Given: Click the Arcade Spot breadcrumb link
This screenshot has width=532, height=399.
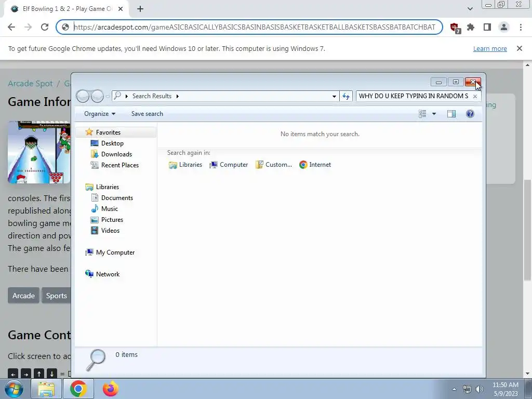Looking at the screenshot, I should pyautogui.click(x=30, y=84).
